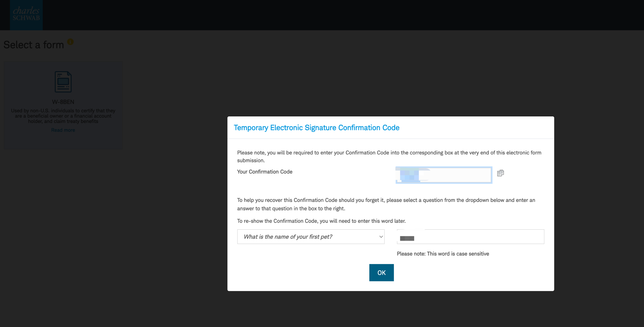The image size is (644, 327).
Task: Open the security question dropdown
Action: coord(311,237)
